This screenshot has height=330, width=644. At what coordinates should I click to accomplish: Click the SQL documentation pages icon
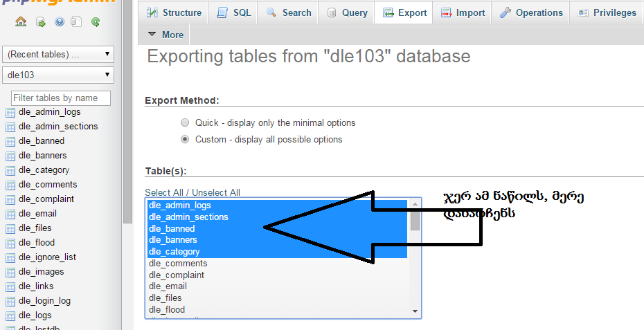coord(75,22)
